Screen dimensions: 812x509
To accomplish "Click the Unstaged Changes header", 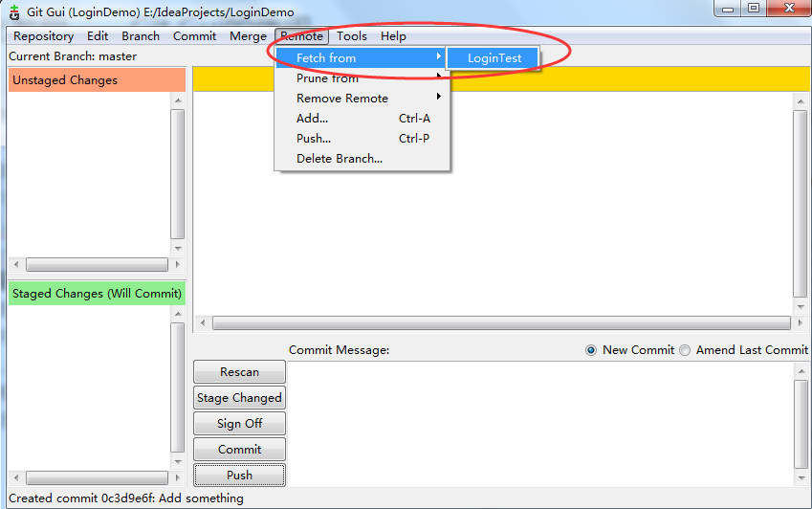I will pyautogui.click(x=97, y=80).
